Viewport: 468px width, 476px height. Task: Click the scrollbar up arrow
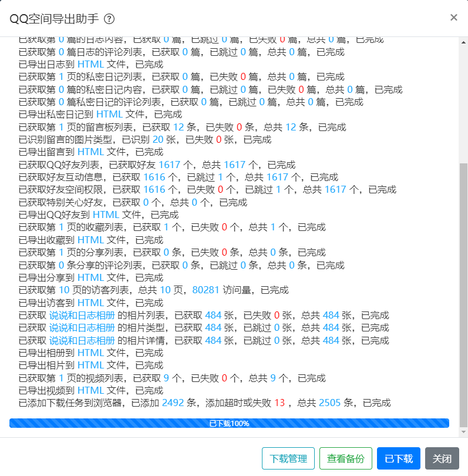pos(463,42)
